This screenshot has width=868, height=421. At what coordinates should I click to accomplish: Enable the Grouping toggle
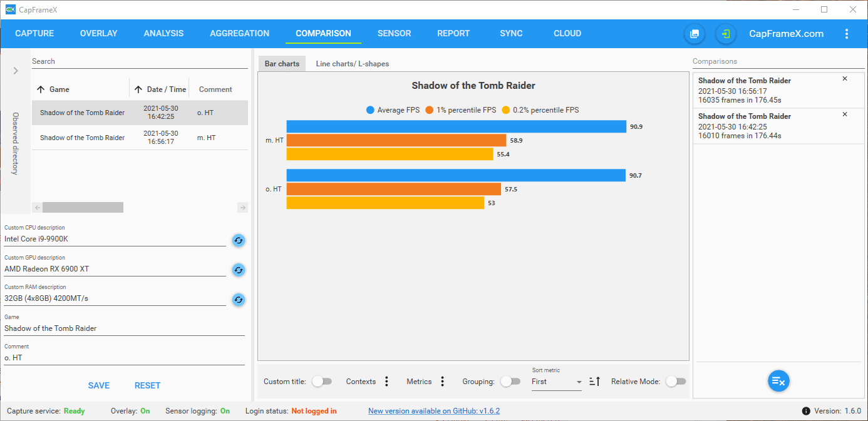510,382
